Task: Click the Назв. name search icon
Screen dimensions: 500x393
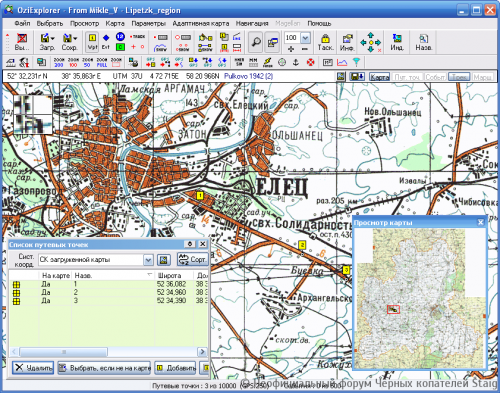Action: (423, 42)
